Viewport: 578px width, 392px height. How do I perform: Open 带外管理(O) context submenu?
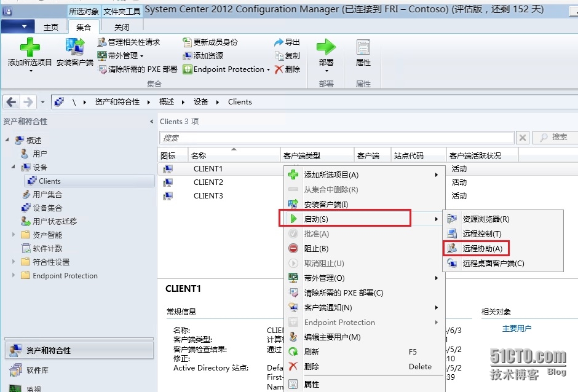click(x=364, y=278)
